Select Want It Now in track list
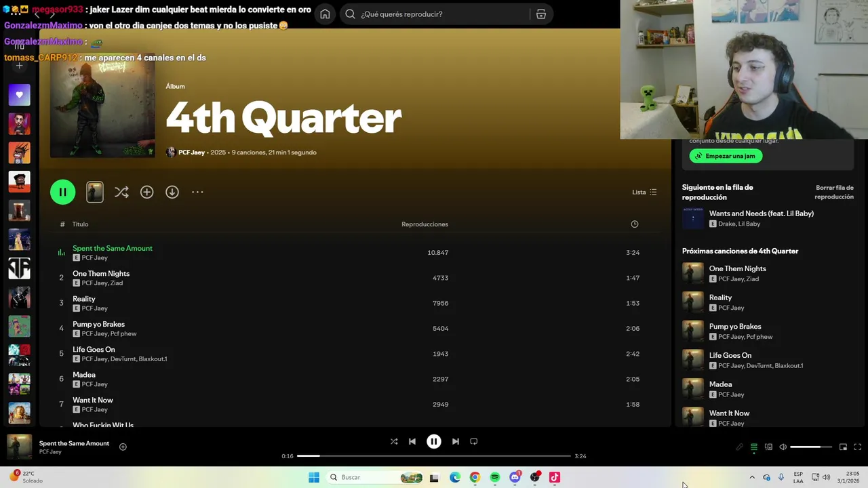868x488 pixels. pyautogui.click(x=93, y=400)
